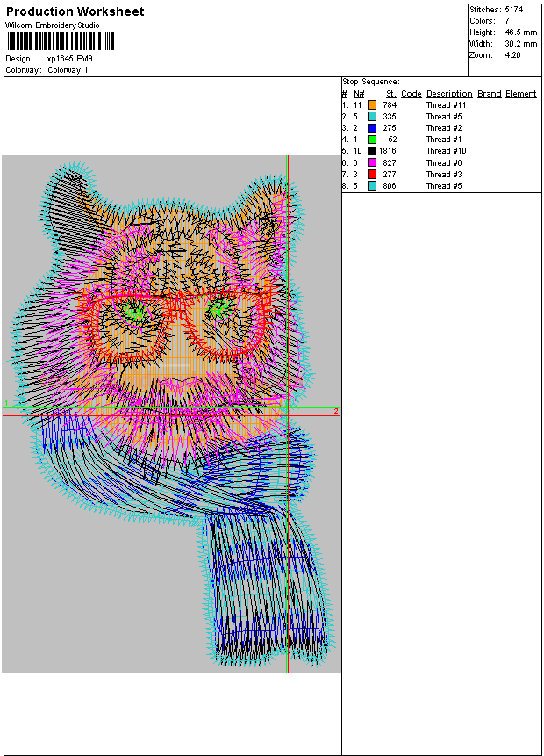Image resolution: width=544 pixels, height=756 pixels.
Task: Select the design name 'xp1645.EMB'
Action: 70,58
